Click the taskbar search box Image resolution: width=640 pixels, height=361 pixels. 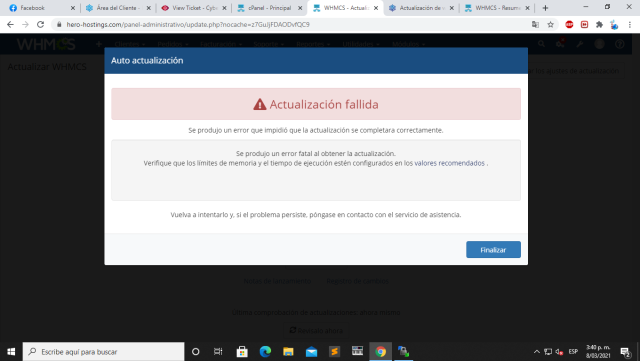tap(103, 352)
